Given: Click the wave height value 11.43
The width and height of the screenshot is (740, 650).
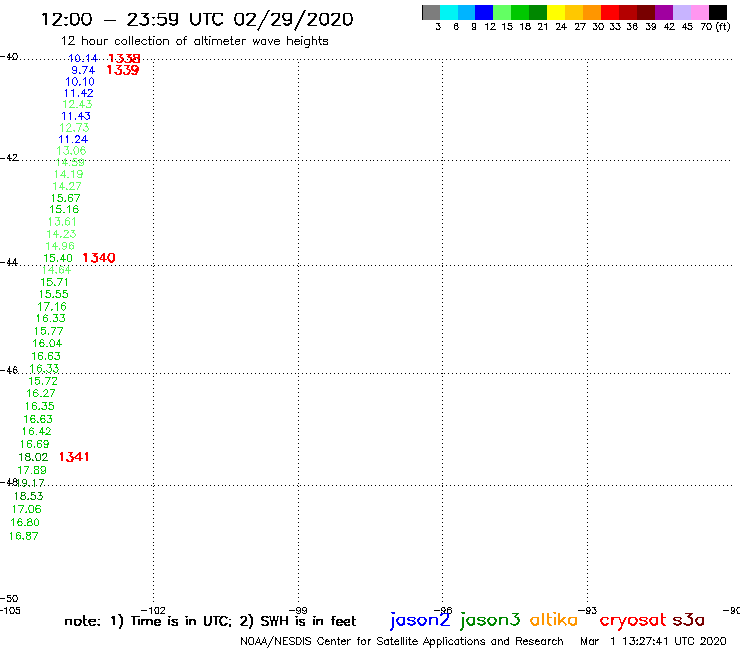Looking at the screenshot, I should pos(76,116).
